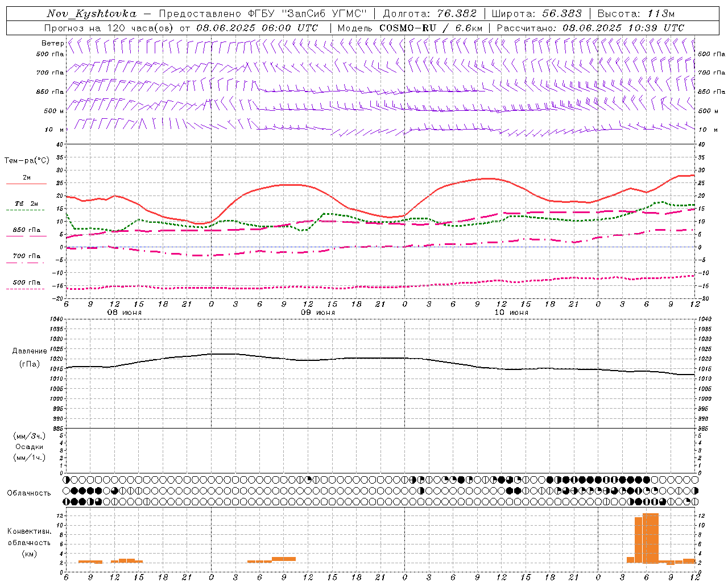
Task: Click the 'Облачность' cloud cover label
Action: coord(29,493)
